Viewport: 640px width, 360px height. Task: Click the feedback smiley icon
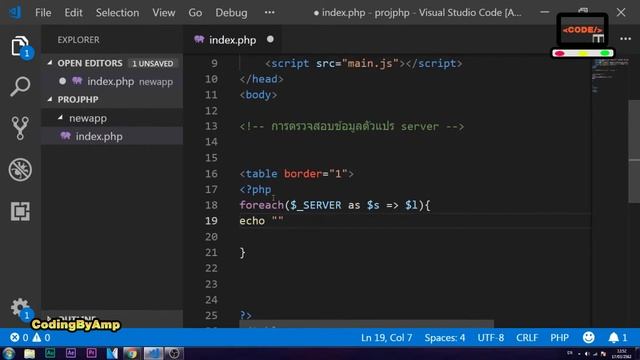(588, 338)
